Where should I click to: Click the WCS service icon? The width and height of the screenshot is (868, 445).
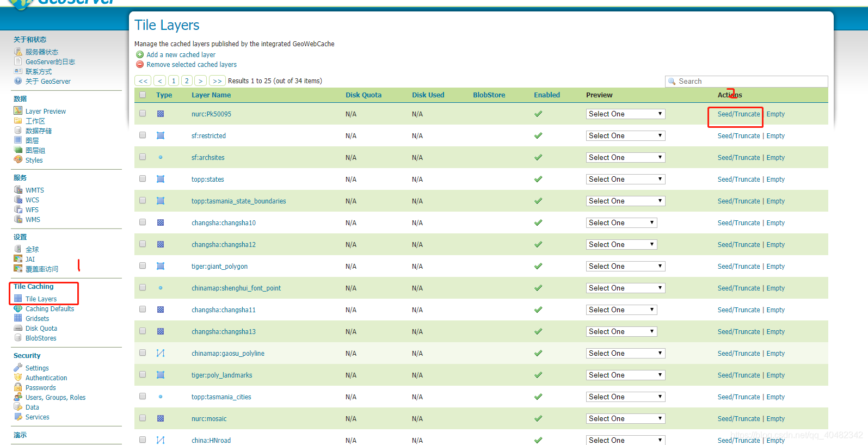[18, 200]
